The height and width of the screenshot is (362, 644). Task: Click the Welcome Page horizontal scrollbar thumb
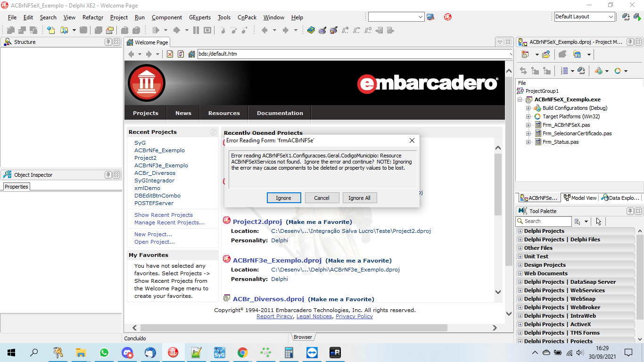[x=293, y=328]
